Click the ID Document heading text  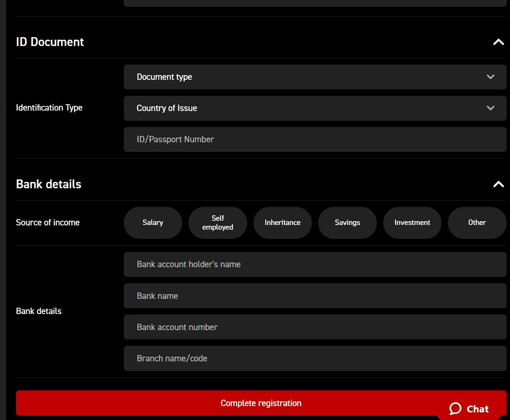50,42
